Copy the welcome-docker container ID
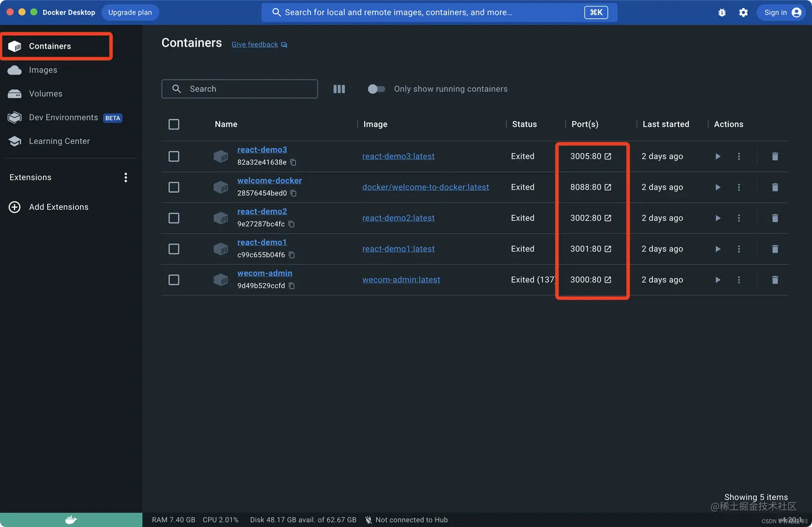The width and height of the screenshot is (812, 527). pos(293,193)
